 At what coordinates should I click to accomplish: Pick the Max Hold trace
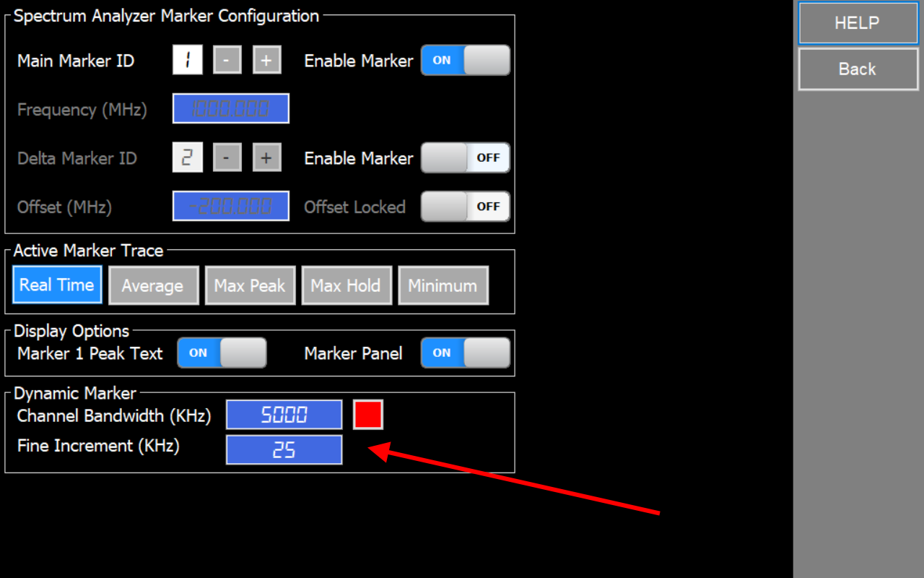pyautogui.click(x=346, y=285)
